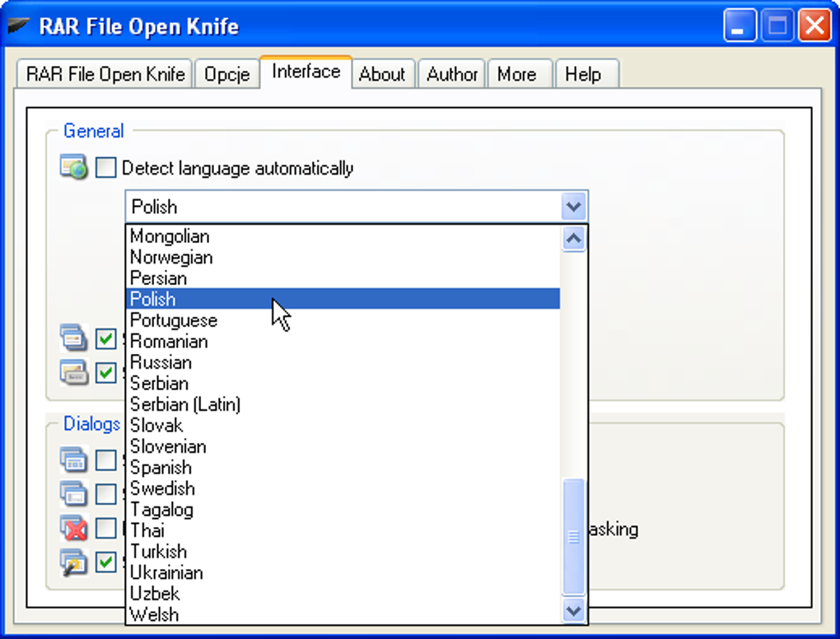840x639 pixels.
Task: Tick the second checkbox in Dialogs group
Action: click(x=105, y=494)
